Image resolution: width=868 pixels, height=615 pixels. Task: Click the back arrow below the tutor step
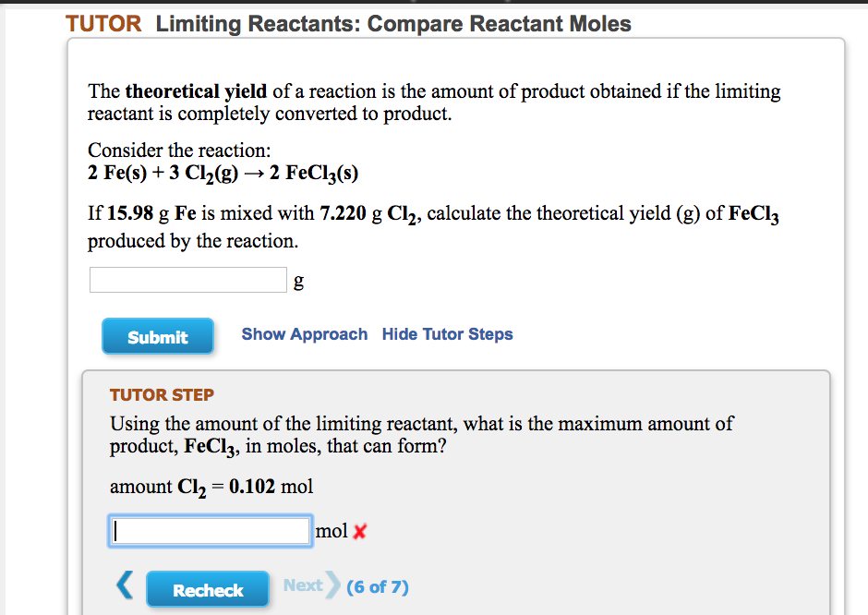pos(125,585)
